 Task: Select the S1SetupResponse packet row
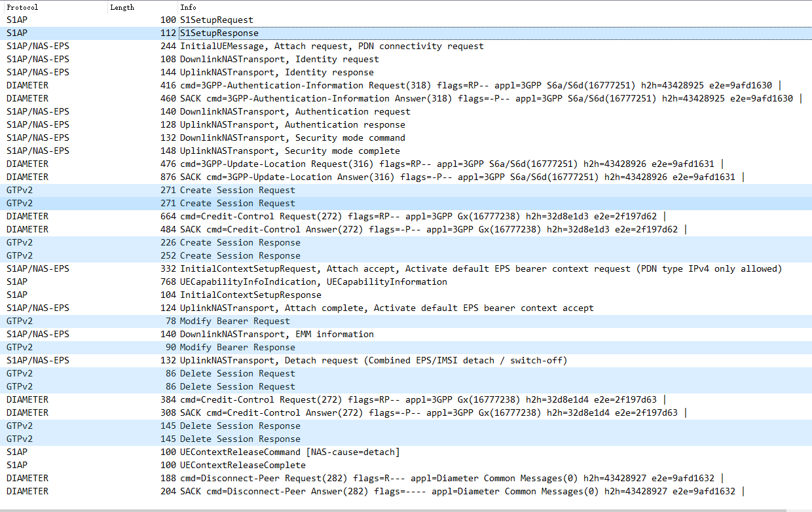point(406,33)
